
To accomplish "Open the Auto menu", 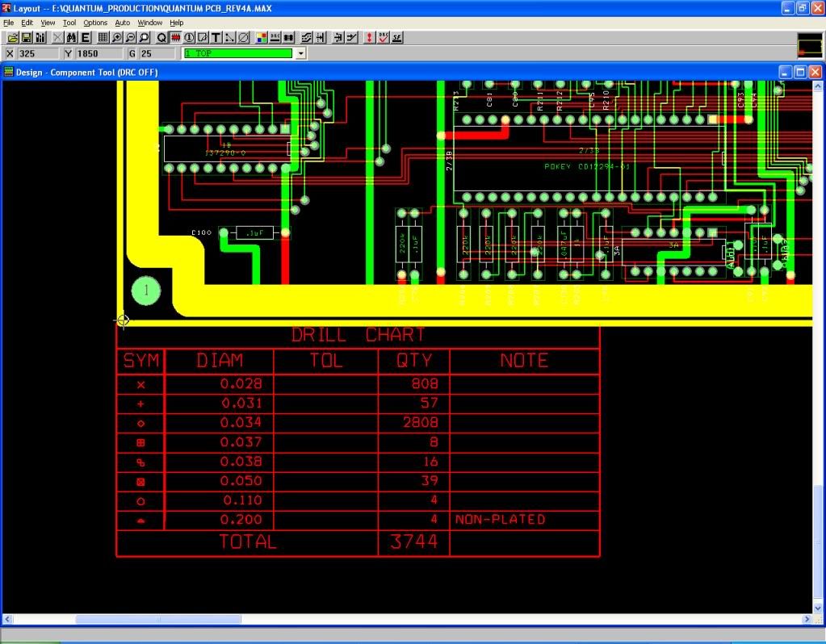I will coord(122,23).
